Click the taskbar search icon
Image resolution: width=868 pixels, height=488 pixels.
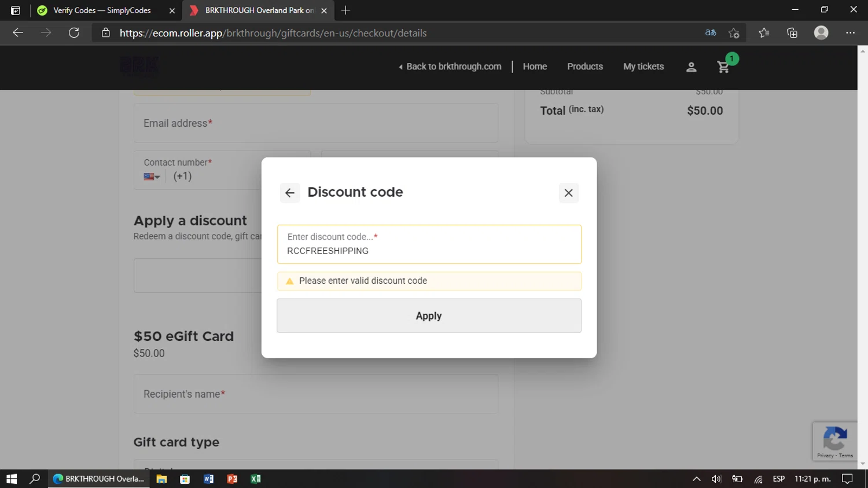click(35, 479)
